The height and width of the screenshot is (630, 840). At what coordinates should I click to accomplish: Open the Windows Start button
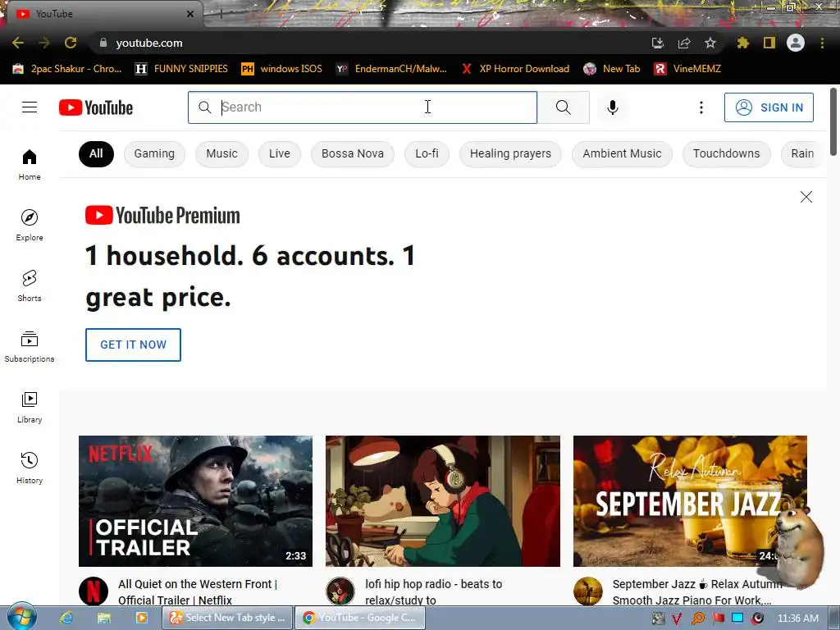[21, 617]
